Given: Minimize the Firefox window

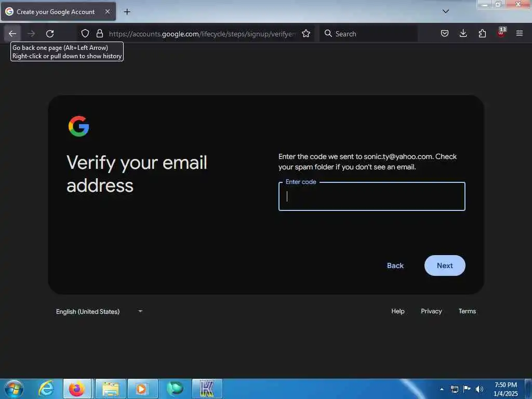Looking at the screenshot, I should coord(485,4).
